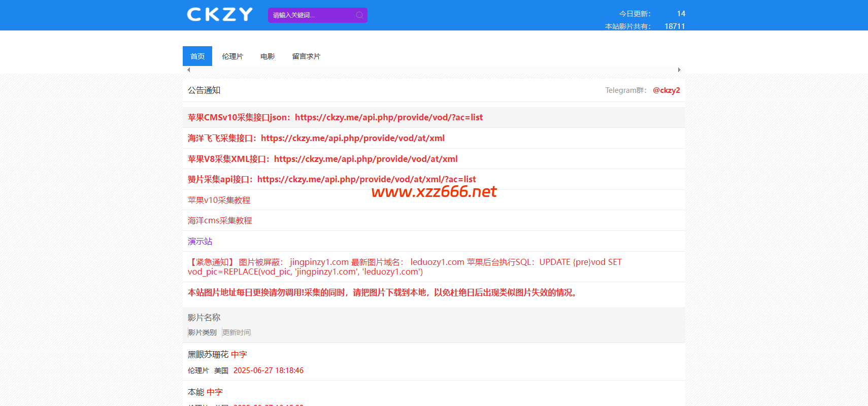Click the 影片名称 column header
This screenshot has width=868, height=406.
tap(204, 317)
